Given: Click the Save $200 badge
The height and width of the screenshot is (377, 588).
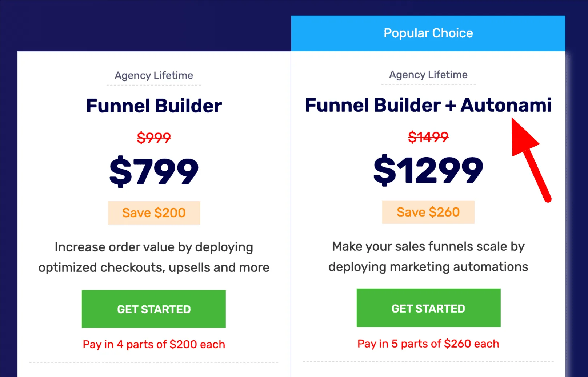Looking at the screenshot, I should [154, 213].
